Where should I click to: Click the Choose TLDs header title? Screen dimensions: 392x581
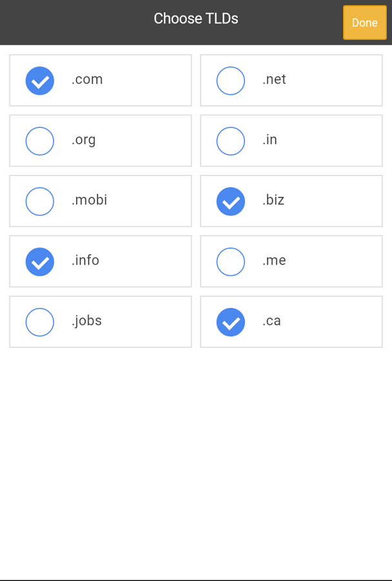point(196,19)
